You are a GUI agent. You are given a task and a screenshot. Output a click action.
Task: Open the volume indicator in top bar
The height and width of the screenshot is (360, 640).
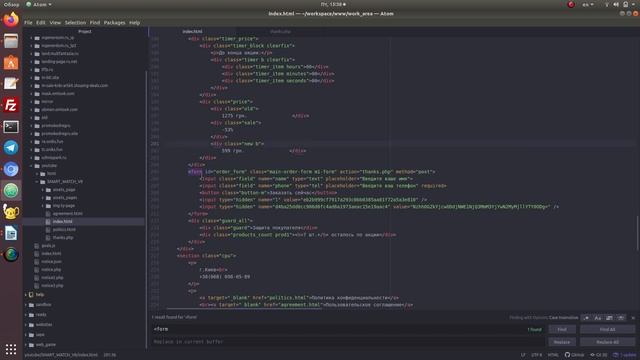616,4
